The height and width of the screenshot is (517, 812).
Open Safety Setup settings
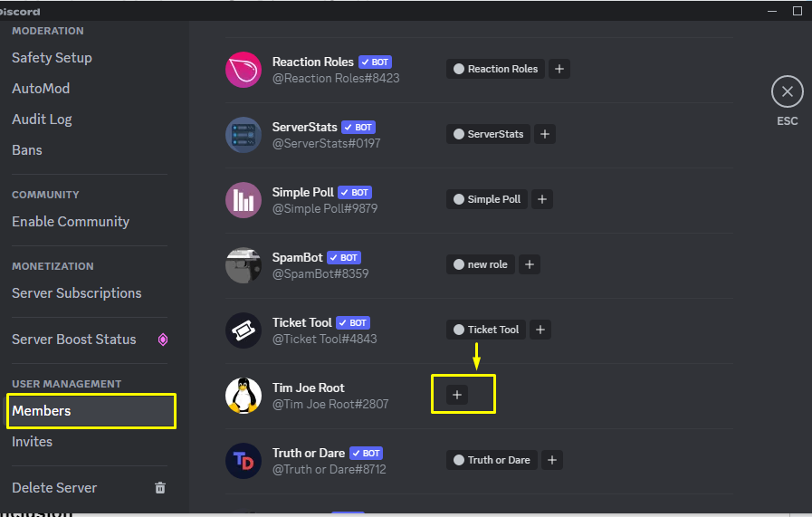52,58
